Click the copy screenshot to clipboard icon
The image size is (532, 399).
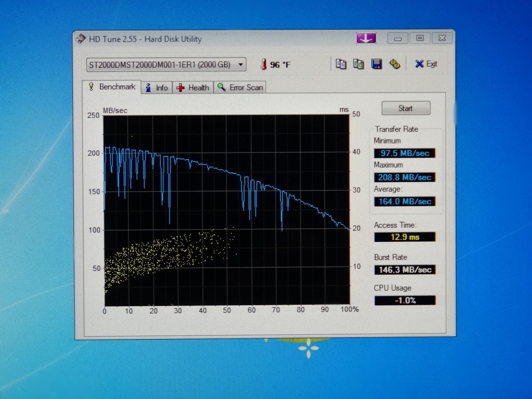click(x=358, y=64)
